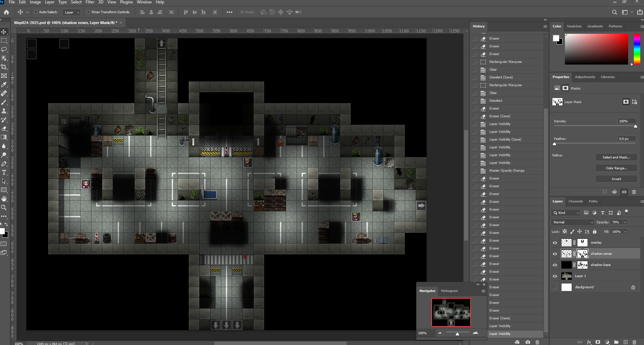Screen dimensions: 644x345
Task: Switch to the Adjustments tab
Action: click(585, 77)
